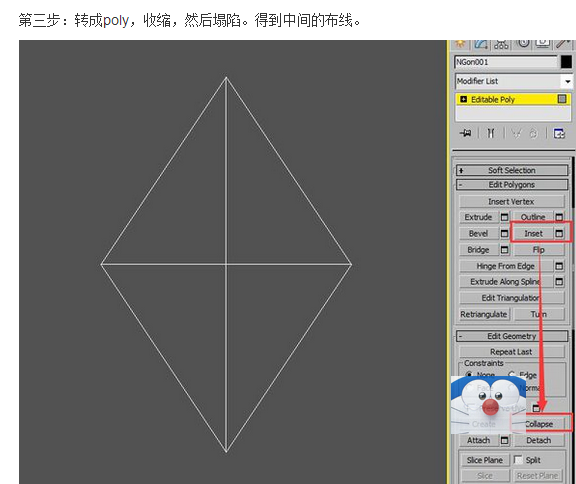The height and width of the screenshot is (484, 576).
Task: Click the Pin Stack icon
Action: point(465,133)
